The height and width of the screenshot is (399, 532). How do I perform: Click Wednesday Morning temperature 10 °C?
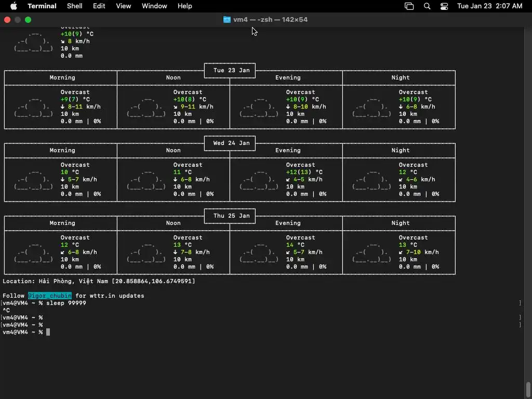pos(70,172)
